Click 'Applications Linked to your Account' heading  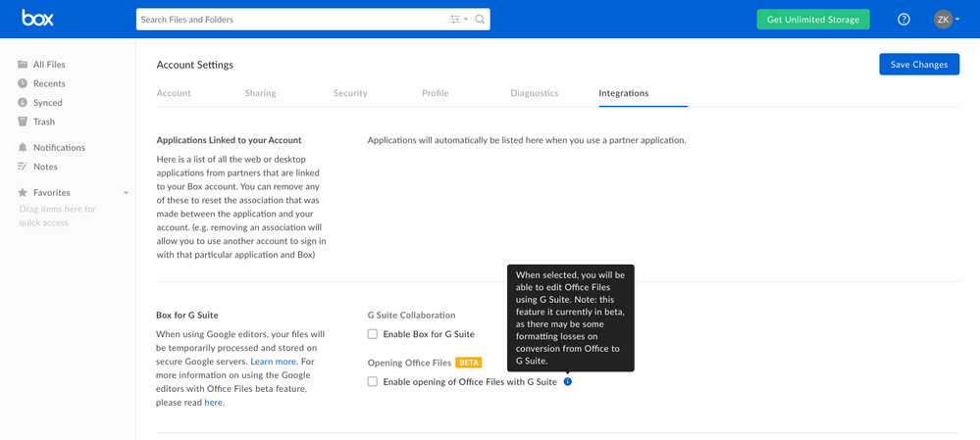[229, 140]
